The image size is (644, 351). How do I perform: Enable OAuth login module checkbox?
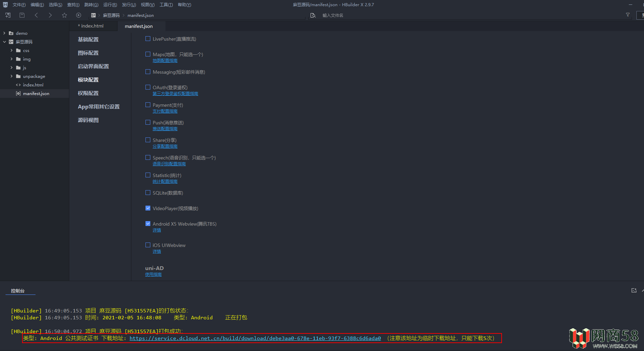(148, 87)
